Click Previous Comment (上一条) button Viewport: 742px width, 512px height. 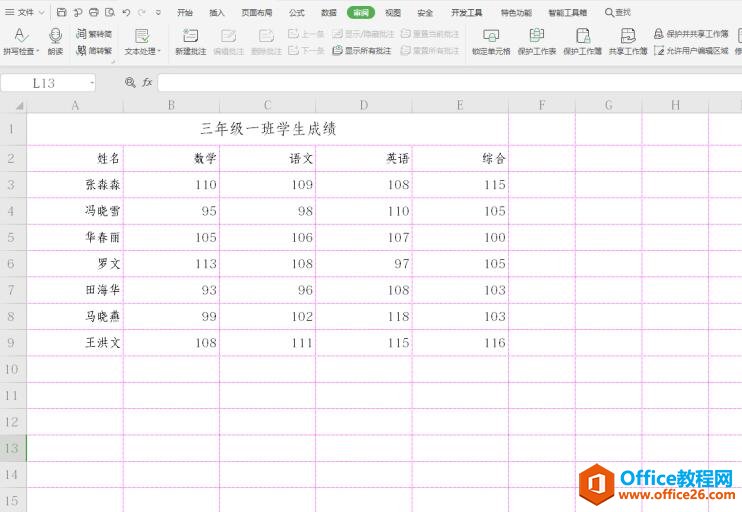[x=306, y=34]
